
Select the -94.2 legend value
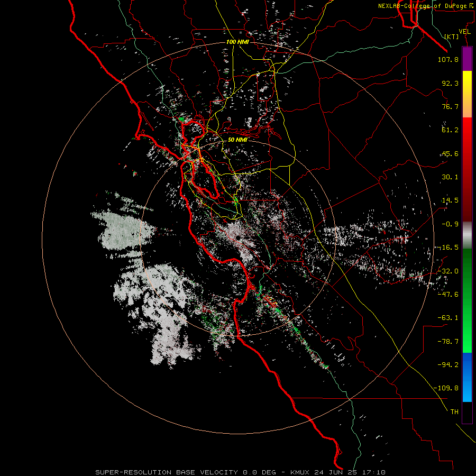coord(448,364)
